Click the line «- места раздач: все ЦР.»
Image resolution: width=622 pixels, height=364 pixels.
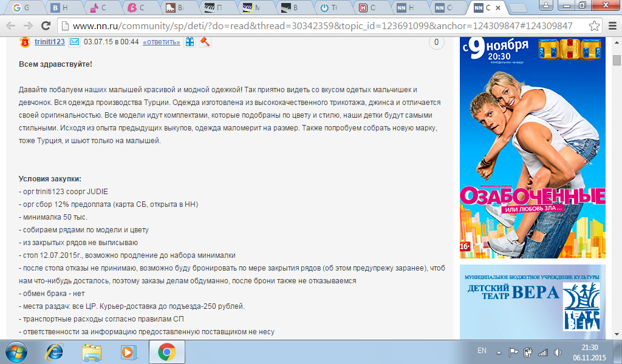(132, 306)
